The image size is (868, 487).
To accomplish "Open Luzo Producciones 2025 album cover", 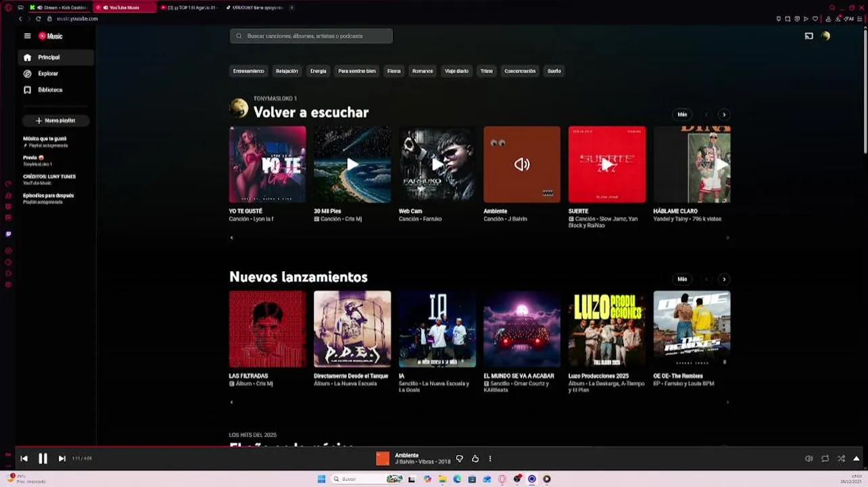I will click(x=607, y=329).
